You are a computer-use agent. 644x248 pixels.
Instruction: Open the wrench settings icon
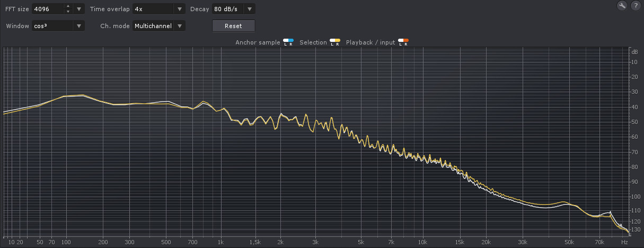[622, 6]
